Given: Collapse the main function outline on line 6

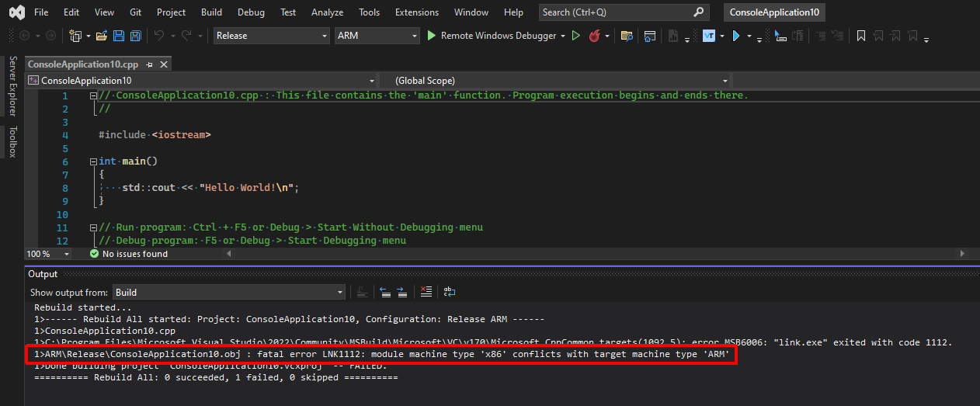Looking at the screenshot, I should click(94, 161).
